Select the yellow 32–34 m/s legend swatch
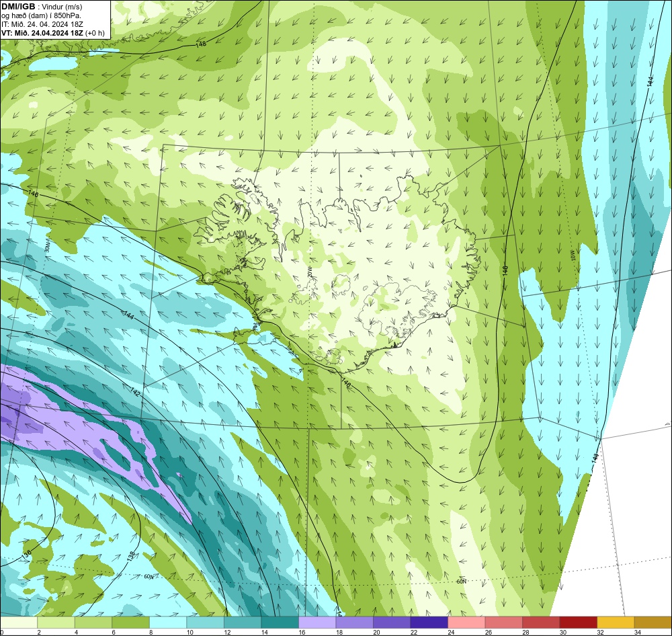The image size is (672, 636). (616, 623)
